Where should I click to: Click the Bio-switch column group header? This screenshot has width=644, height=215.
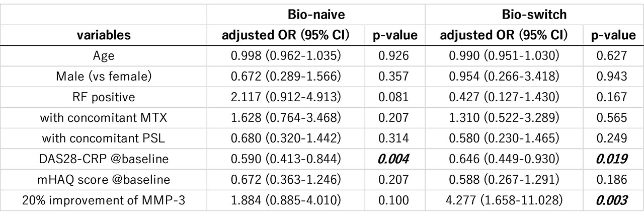[x=534, y=15]
